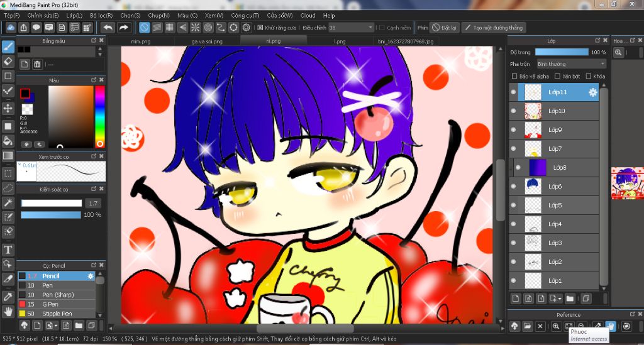The width and height of the screenshot is (644, 345).
Task: Open the Lớp(L) menu
Action: tap(74, 15)
